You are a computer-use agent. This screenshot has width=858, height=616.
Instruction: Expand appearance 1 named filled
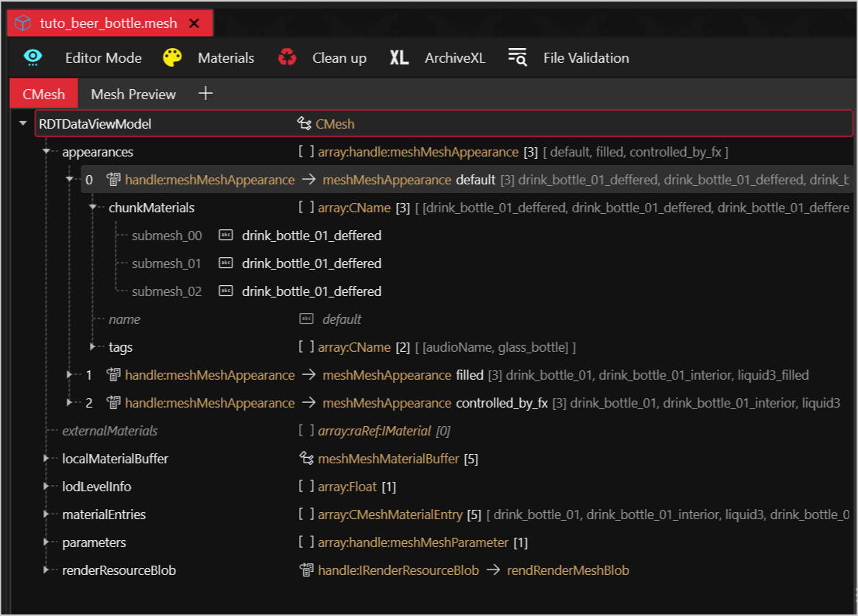70,375
